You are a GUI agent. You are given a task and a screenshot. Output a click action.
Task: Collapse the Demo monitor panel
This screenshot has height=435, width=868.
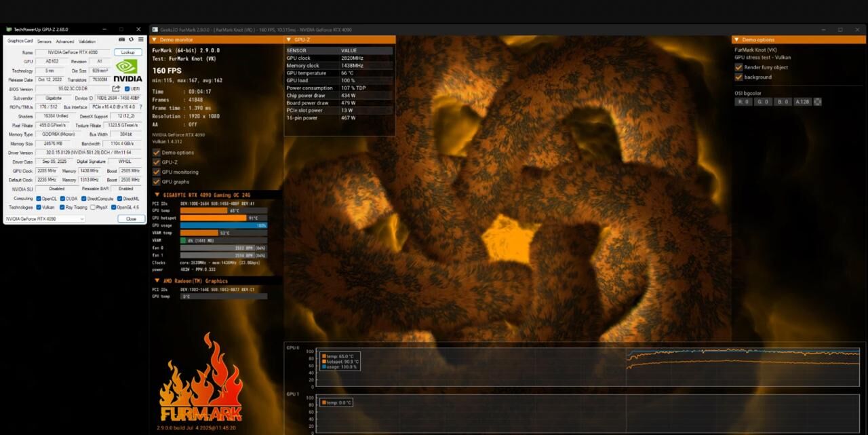(154, 40)
